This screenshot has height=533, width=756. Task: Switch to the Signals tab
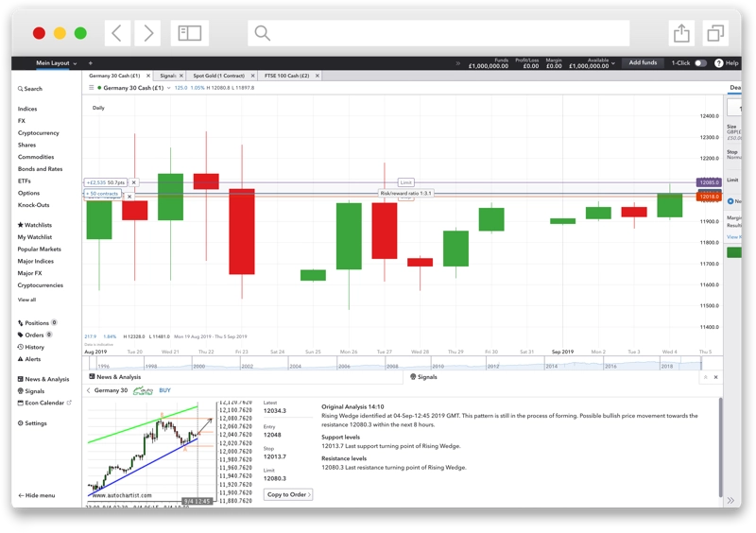(168, 76)
